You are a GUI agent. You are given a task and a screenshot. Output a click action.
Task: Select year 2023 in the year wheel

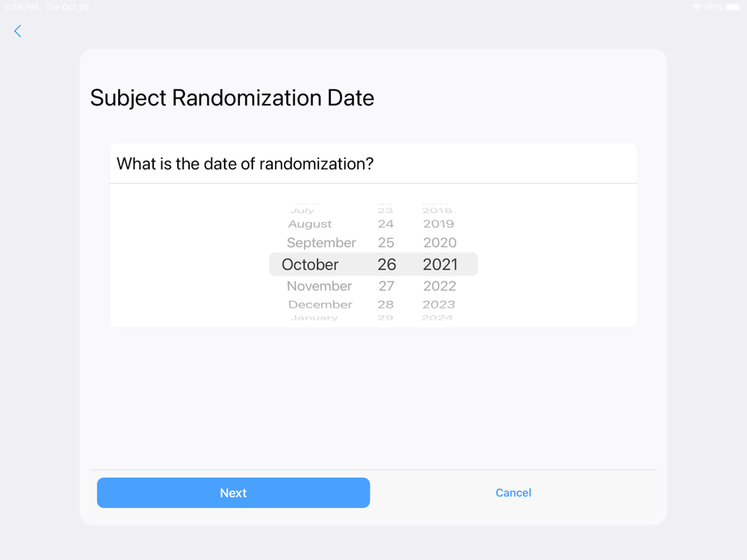(438, 305)
